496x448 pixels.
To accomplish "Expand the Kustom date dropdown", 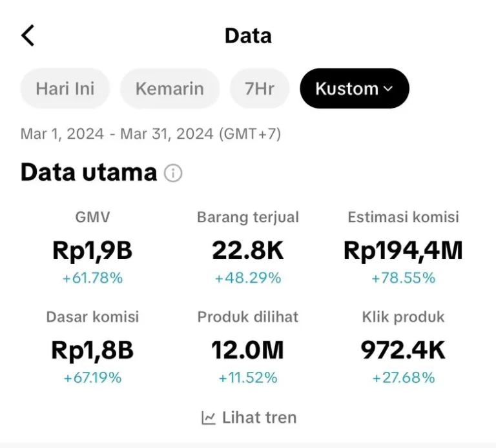I will [x=355, y=88].
